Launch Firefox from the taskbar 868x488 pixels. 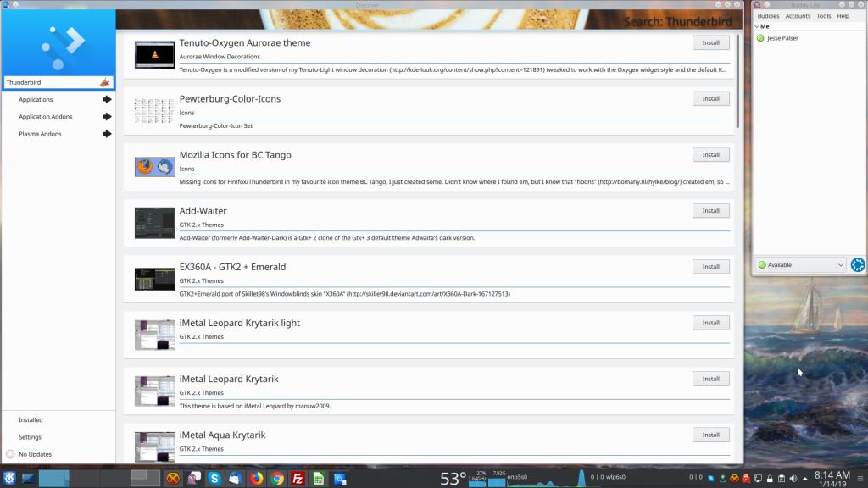pos(256,479)
